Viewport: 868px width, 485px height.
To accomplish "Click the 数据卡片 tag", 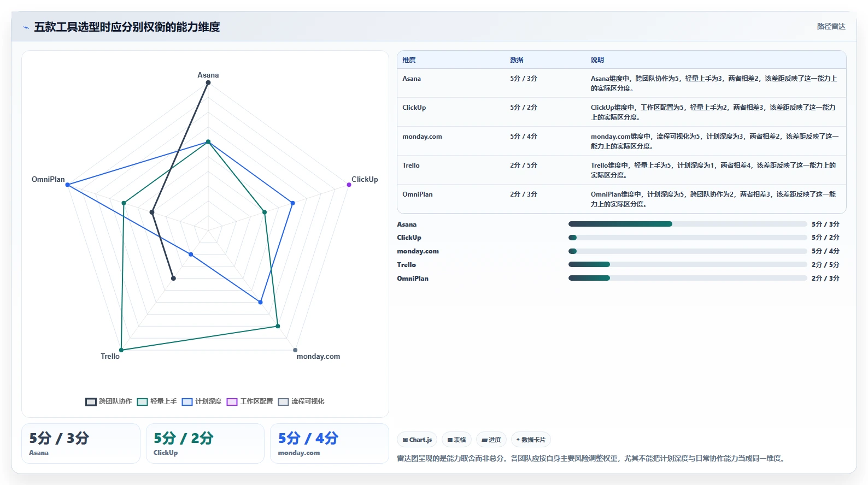I will 531,440.
